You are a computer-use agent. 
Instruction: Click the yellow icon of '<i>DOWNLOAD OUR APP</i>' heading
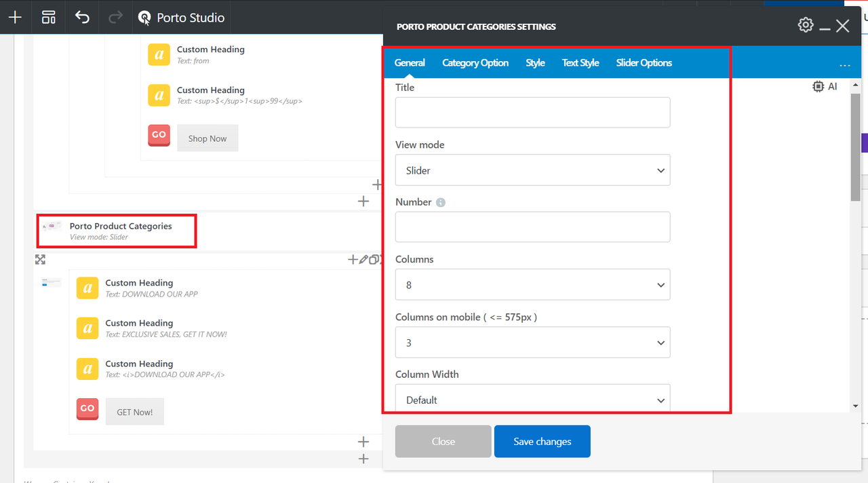coord(87,369)
